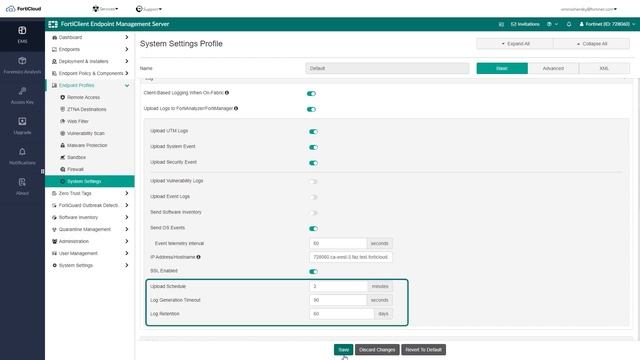Open System Settings under Endpoint Profiles
Viewport: 640px width, 360px height.
[90, 181]
